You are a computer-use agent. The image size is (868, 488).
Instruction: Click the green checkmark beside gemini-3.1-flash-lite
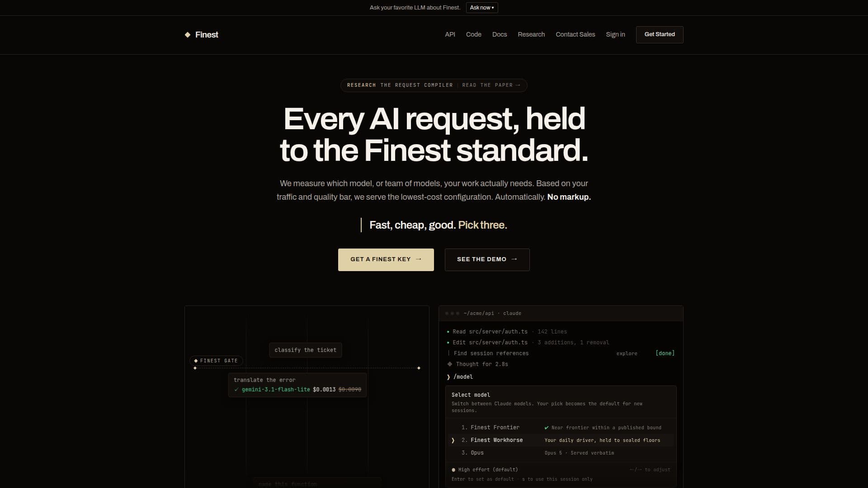[236, 389]
